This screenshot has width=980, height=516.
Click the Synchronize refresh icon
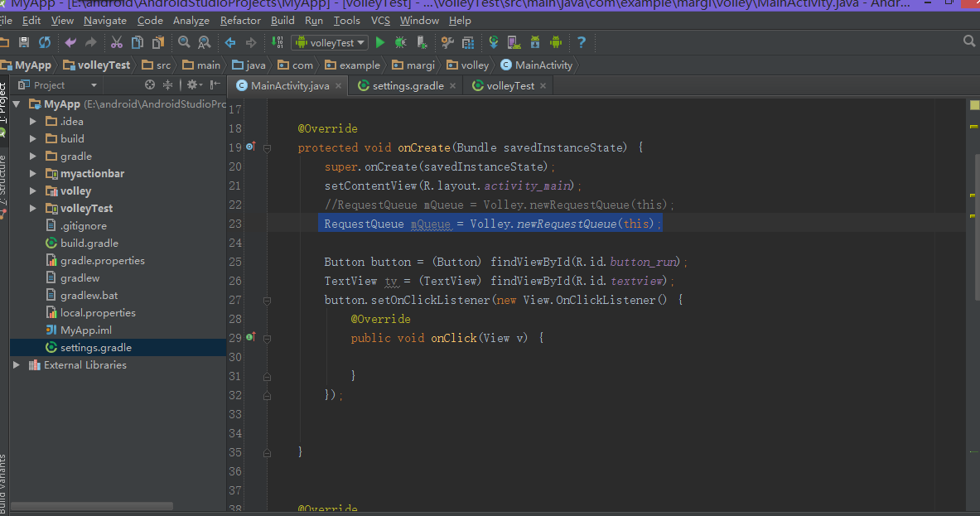coord(45,42)
